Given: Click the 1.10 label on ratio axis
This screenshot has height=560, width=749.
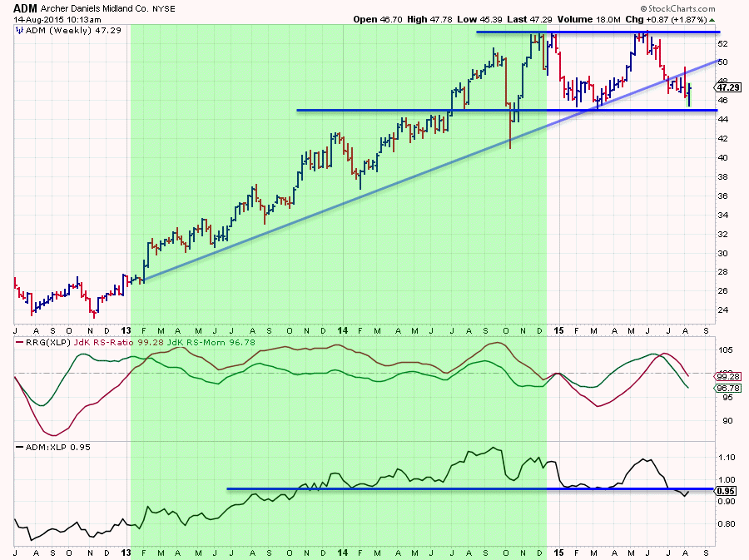Looking at the screenshot, I should point(727,458).
